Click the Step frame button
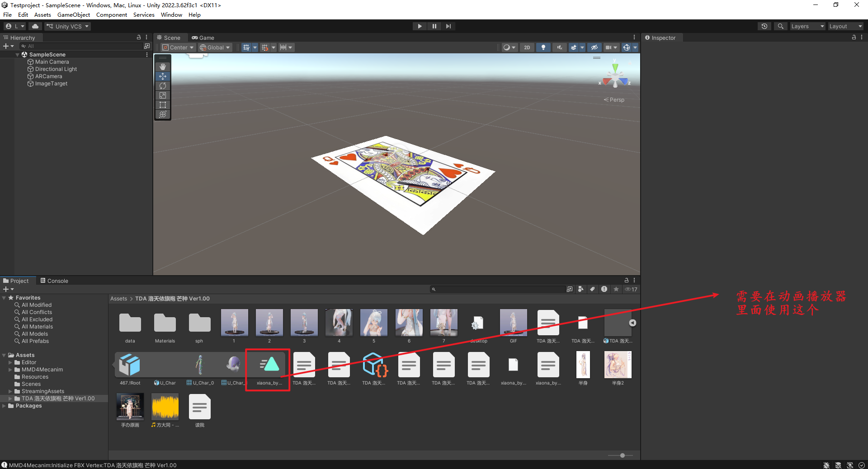 coord(448,26)
